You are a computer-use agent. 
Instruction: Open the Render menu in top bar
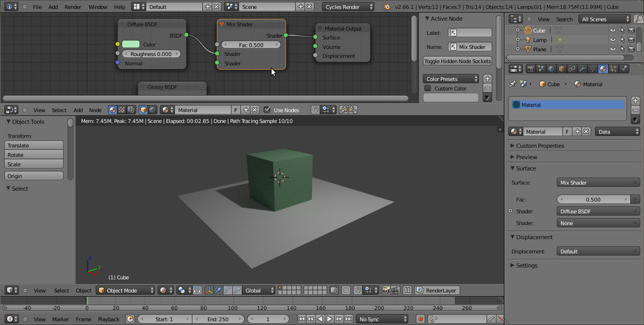[x=73, y=6]
